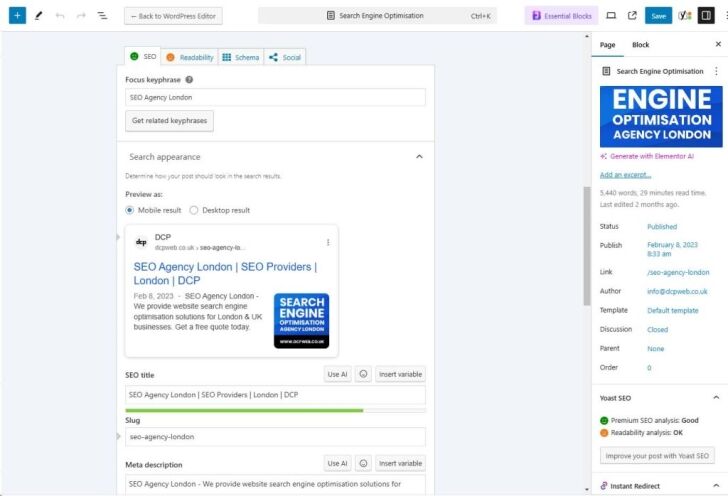The height and width of the screenshot is (496, 728).
Task: Change the Publish date February 8, 2023
Action: (672, 249)
